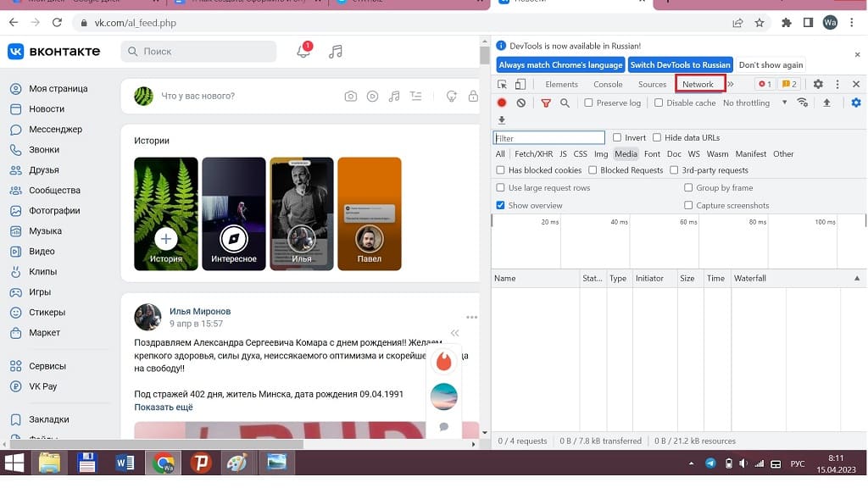The width and height of the screenshot is (868, 488).
Task: Open Павел story thumbnail
Action: tap(370, 214)
